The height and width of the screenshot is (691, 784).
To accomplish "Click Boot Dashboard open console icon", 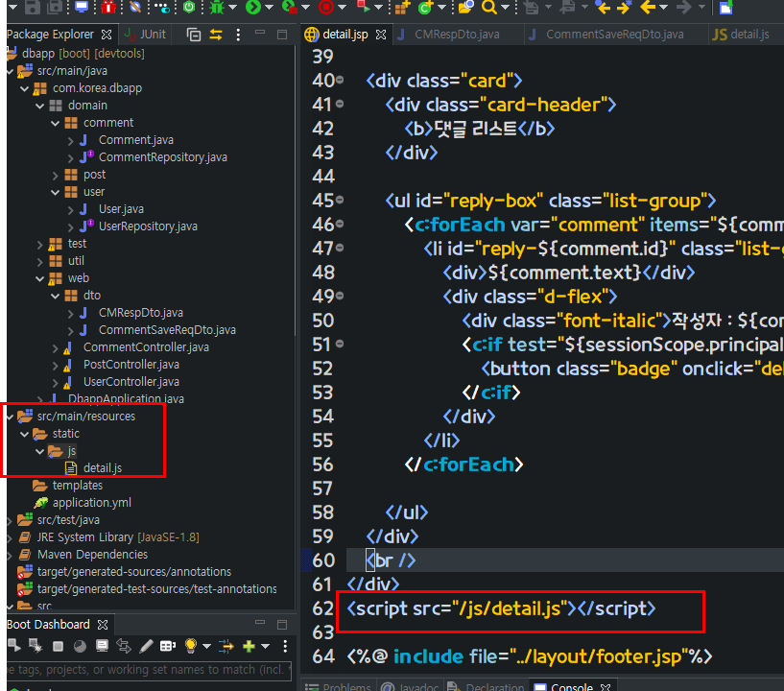I will point(102,646).
